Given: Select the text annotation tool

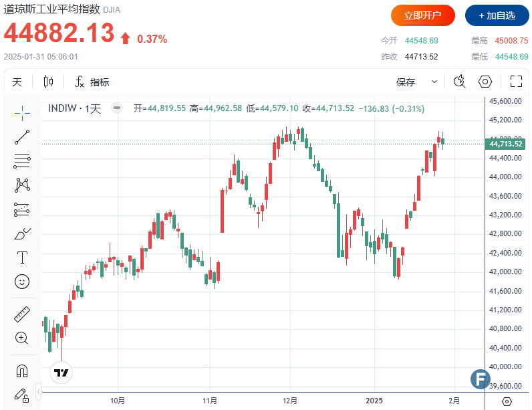Looking at the screenshot, I should (22, 258).
